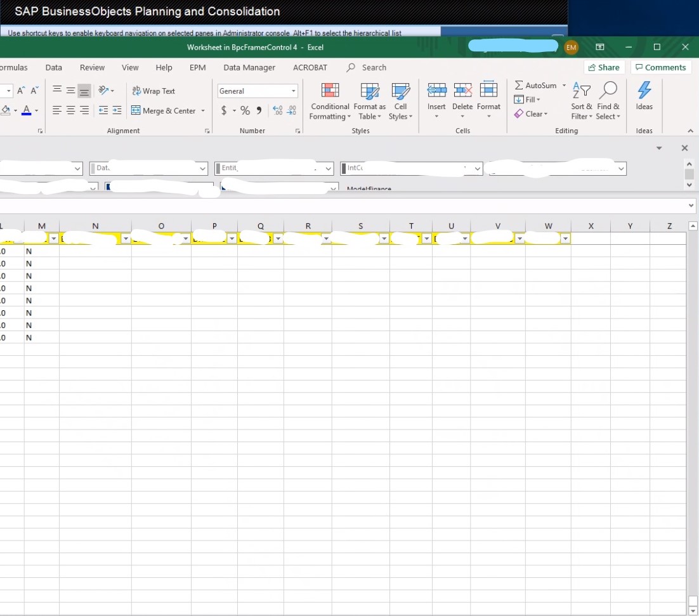The image size is (699, 616).
Task: Click the font color A button
Action: (26, 110)
